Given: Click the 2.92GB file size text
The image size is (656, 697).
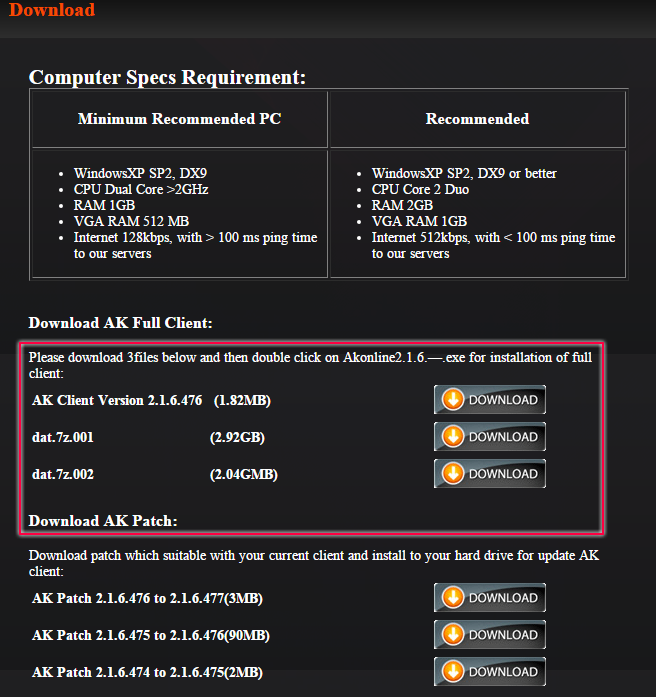Looking at the screenshot, I should pos(237,437).
